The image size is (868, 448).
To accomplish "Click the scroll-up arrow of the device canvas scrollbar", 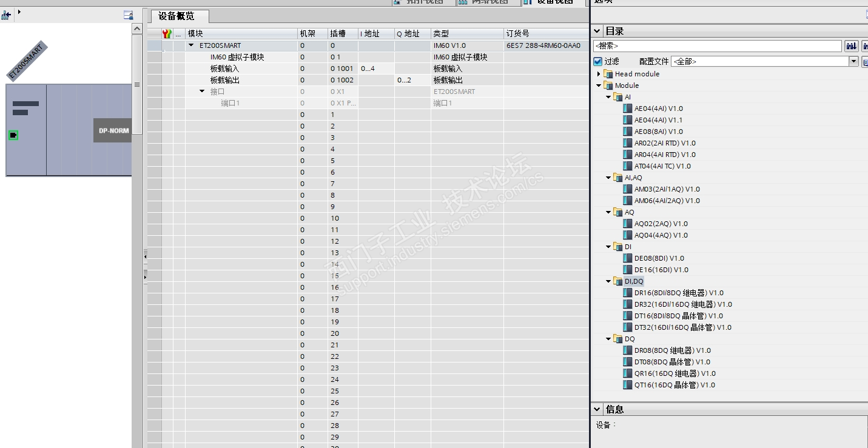I will pos(137,28).
